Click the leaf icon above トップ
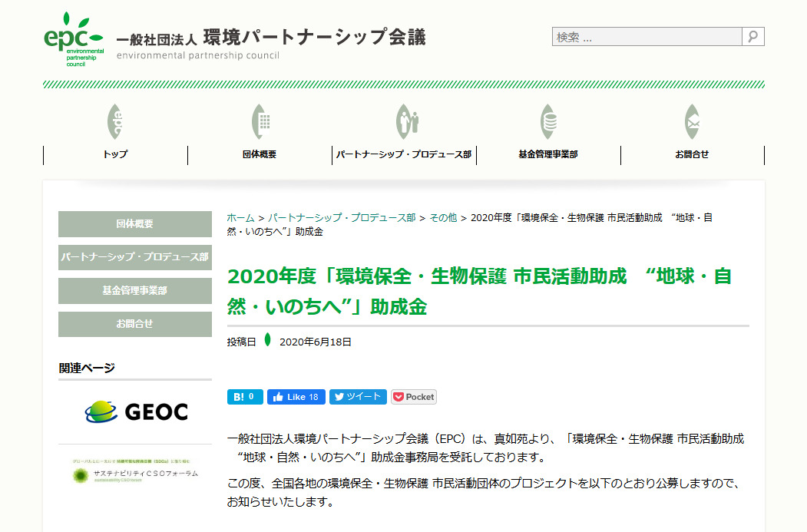Image resolution: width=807 pixels, height=532 pixels. pyautogui.click(x=116, y=121)
